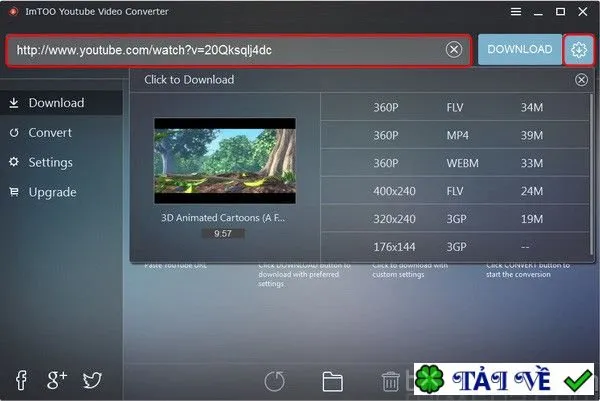
Task: Open the Google Plus share icon
Action: [x=57, y=380]
